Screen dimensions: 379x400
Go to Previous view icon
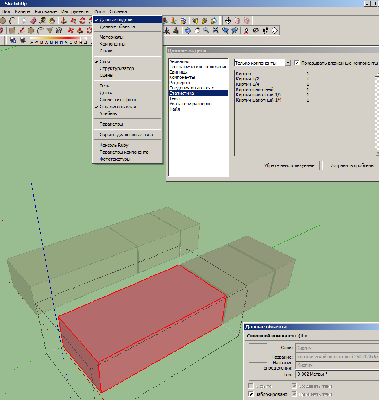pyautogui.click(x=225, y=31)
